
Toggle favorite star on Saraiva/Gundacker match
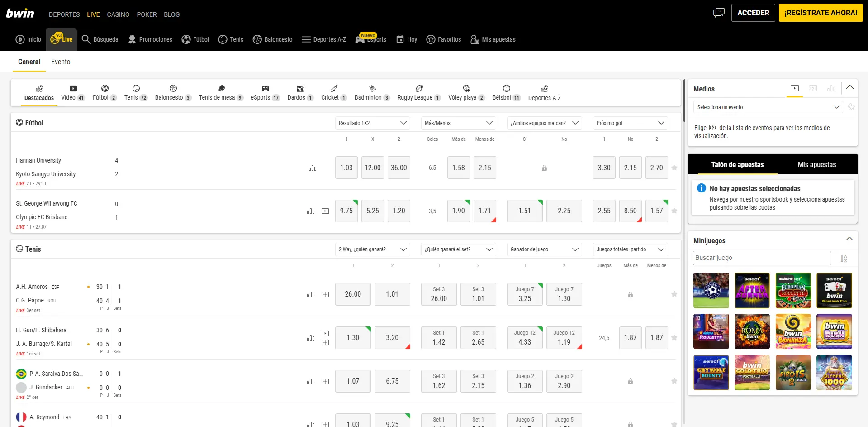pos(674,381)
